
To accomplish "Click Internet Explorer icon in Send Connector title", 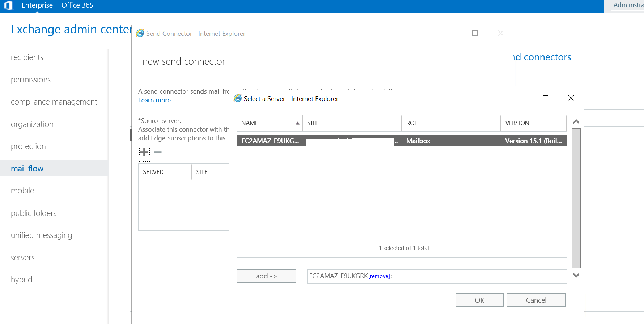I will pyautogui.click(x=140, y=33).
